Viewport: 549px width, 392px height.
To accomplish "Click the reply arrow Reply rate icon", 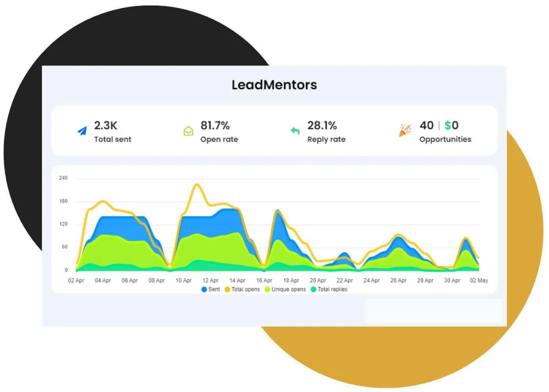I will [x=295, y=131].
